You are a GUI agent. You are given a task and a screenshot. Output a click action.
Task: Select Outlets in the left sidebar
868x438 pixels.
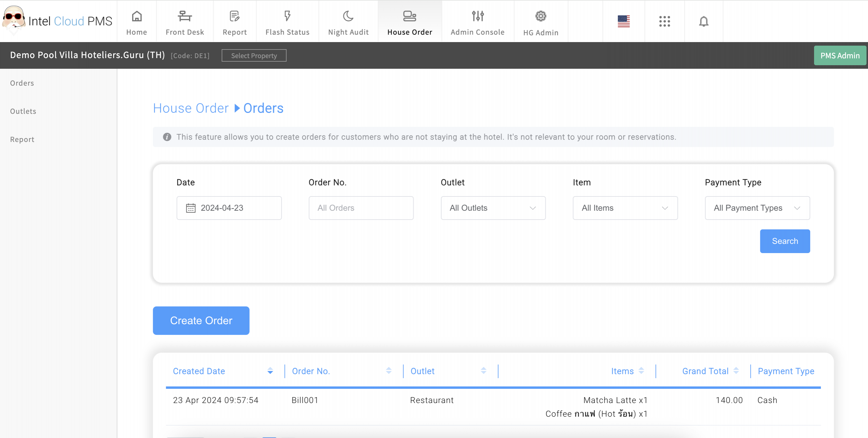[23, 111]
